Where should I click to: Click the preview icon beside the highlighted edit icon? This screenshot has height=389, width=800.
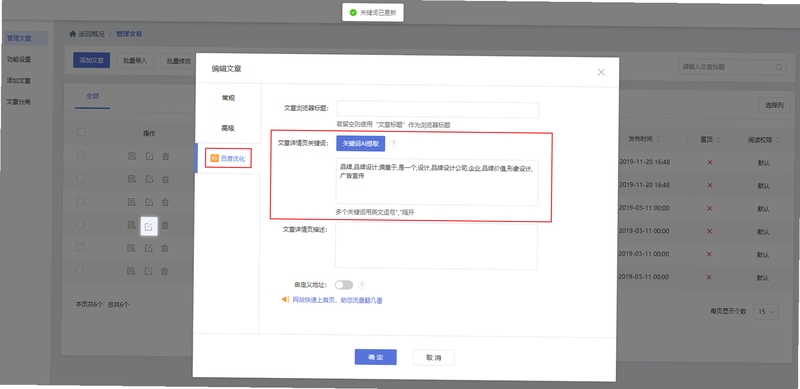pyautogui.click(x=131, y=225)
